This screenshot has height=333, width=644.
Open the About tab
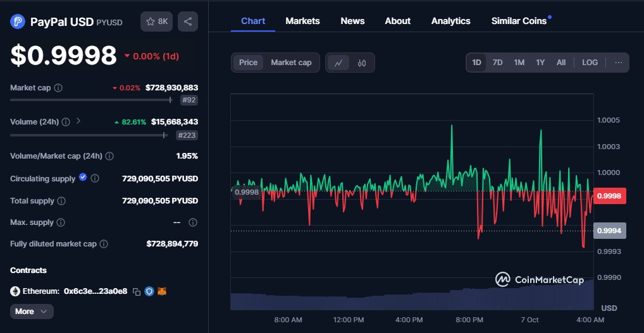tap(397, 21)
